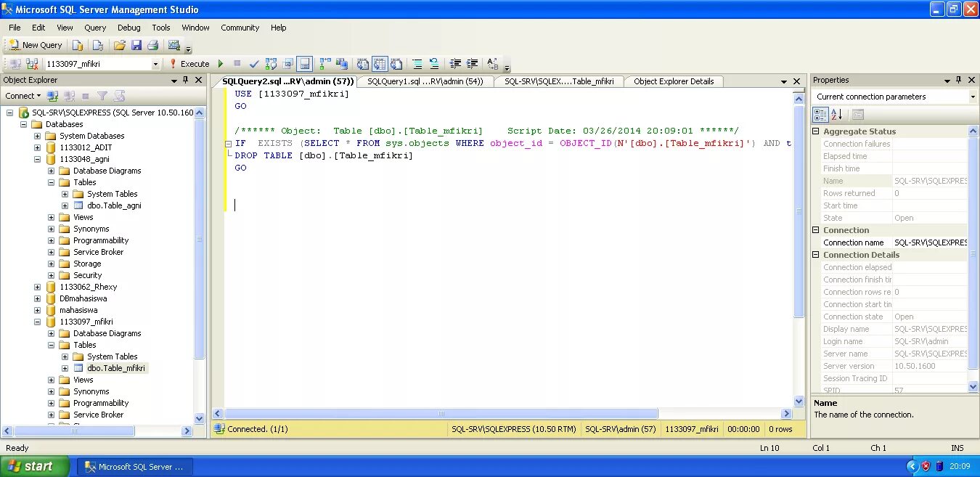Open File using the folder toolbar icon
Screen dimensions: 980x477
tap(119, 45)
